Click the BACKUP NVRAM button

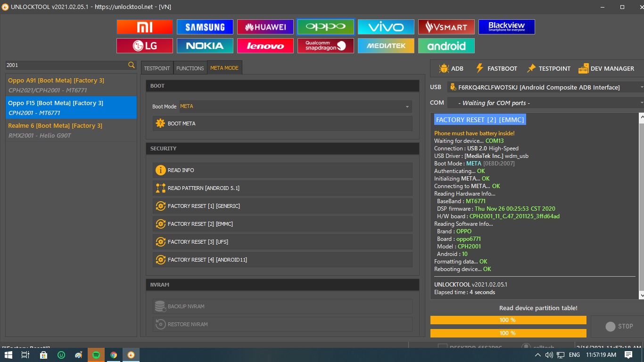[x=282, y=306]
